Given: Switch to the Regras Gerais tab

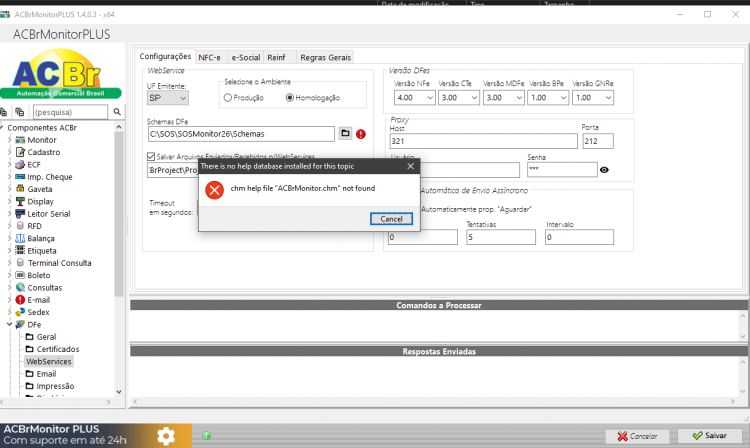Looking at the screenshot, I should click(325, 57).
